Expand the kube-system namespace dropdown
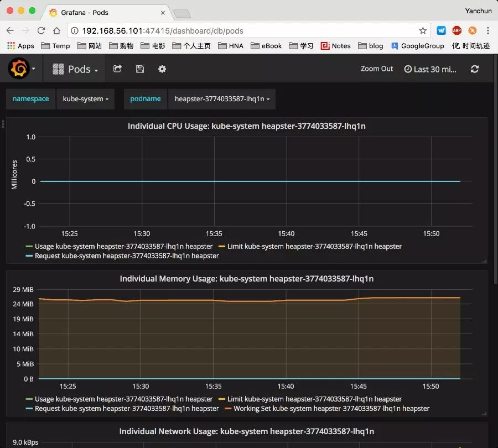Screen dimensions: 498x448 (85, 99)
